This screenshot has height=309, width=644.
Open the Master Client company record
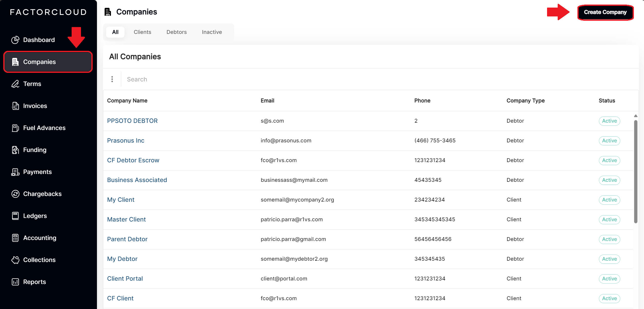tap(127, 219)
